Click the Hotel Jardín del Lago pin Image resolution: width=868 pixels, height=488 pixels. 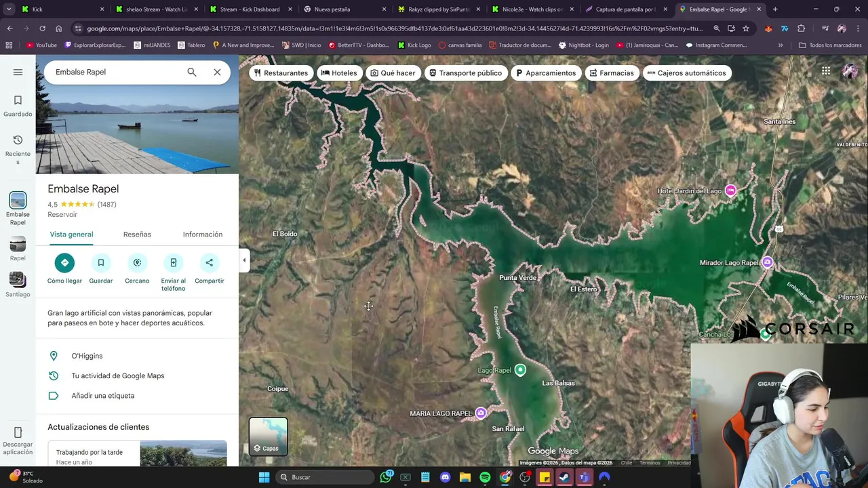pos(730,190)
